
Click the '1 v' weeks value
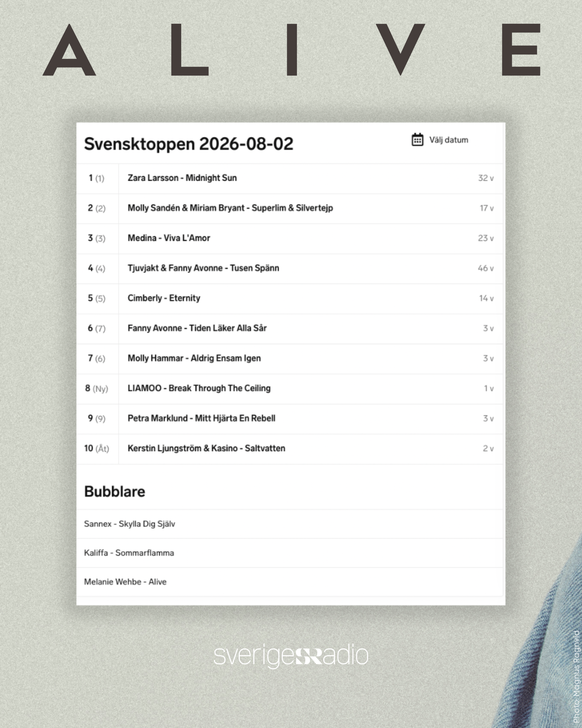pyautogui.click(x=489, y=388)
